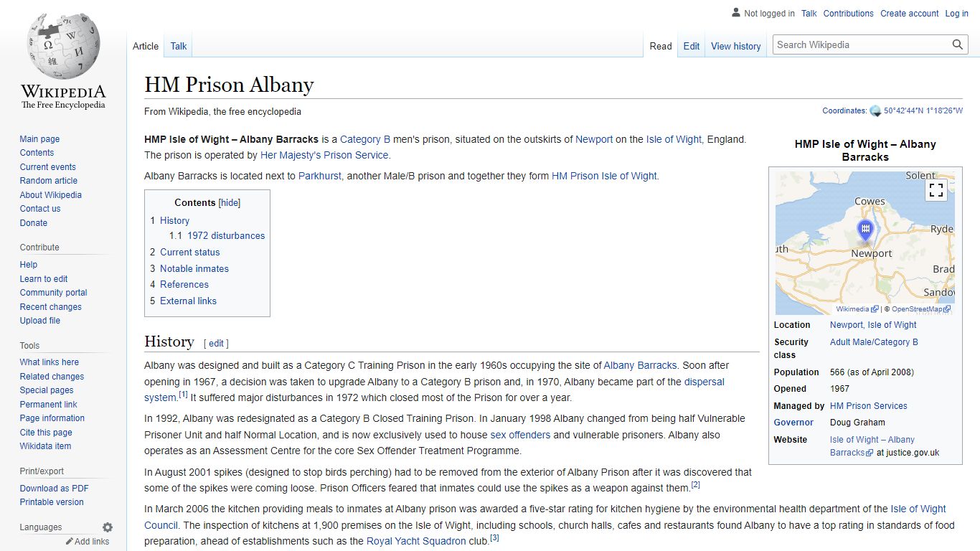This screenshot has height=551, width=980.
Task: Open the Log in link
Action: point(956,14)
